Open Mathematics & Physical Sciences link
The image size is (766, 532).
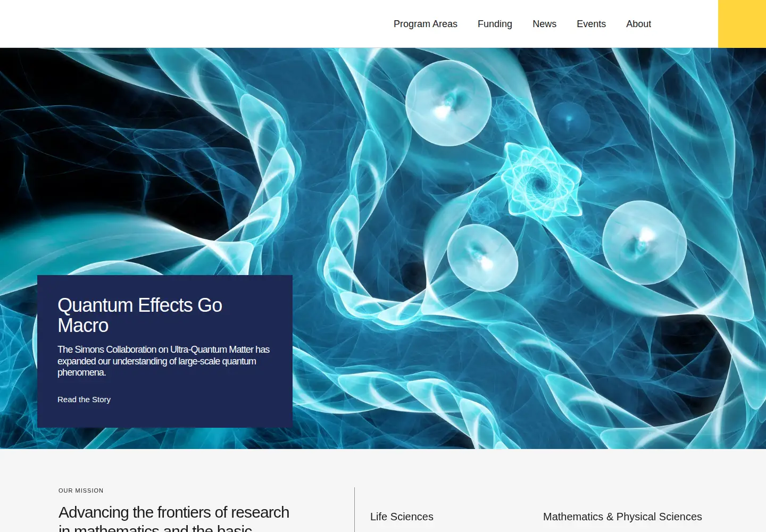(622, 517)
